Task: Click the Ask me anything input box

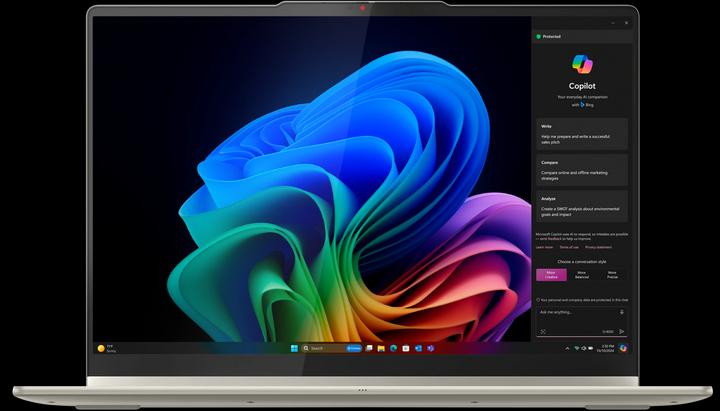Action: coord(582,321)
